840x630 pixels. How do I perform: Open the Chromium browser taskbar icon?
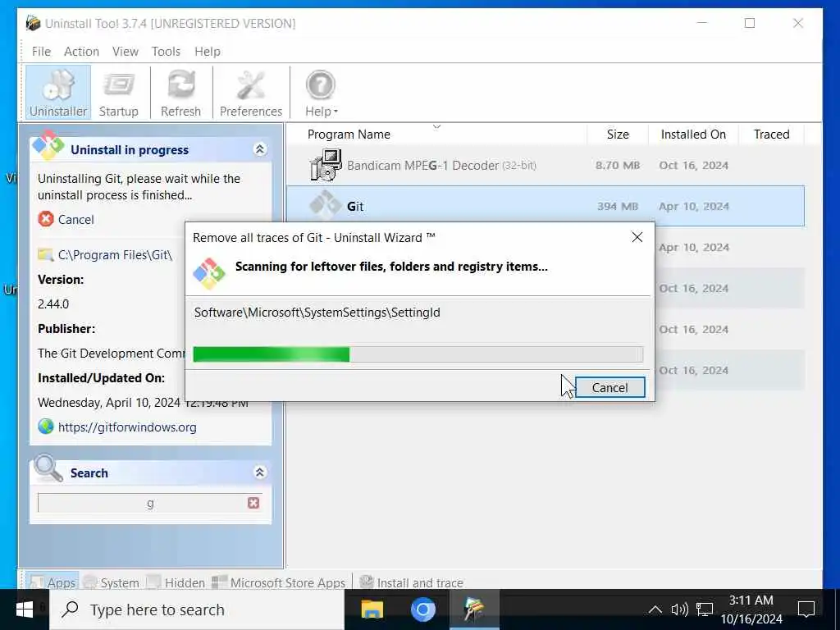pyautogui.click(x=422, y=609)
